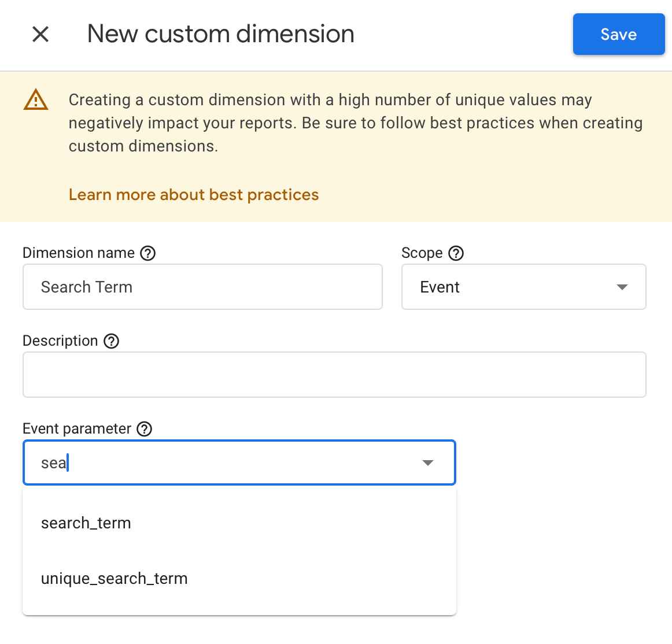Save the new custom dimension

coord(618,34)
